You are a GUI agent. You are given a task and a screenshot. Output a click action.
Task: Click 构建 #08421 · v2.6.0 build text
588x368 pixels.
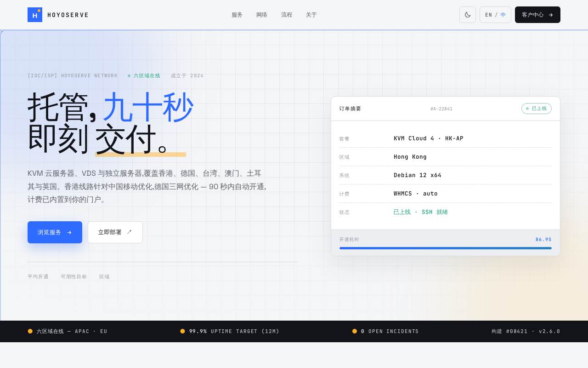click(526, 331)
